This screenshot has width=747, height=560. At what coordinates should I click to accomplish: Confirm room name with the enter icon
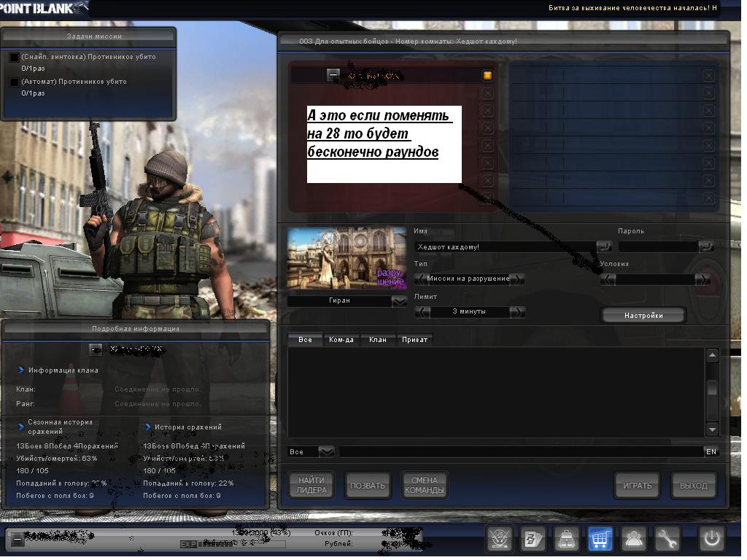coord(603,246)
